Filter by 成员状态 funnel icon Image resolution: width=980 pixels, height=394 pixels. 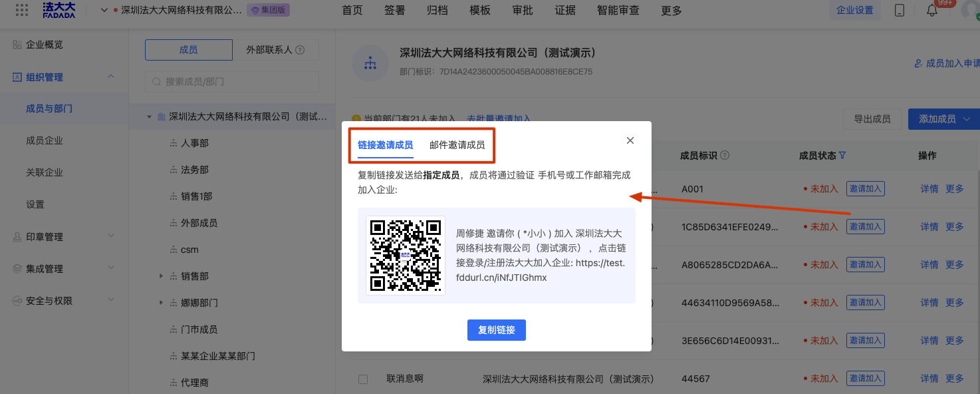[842, 155]
